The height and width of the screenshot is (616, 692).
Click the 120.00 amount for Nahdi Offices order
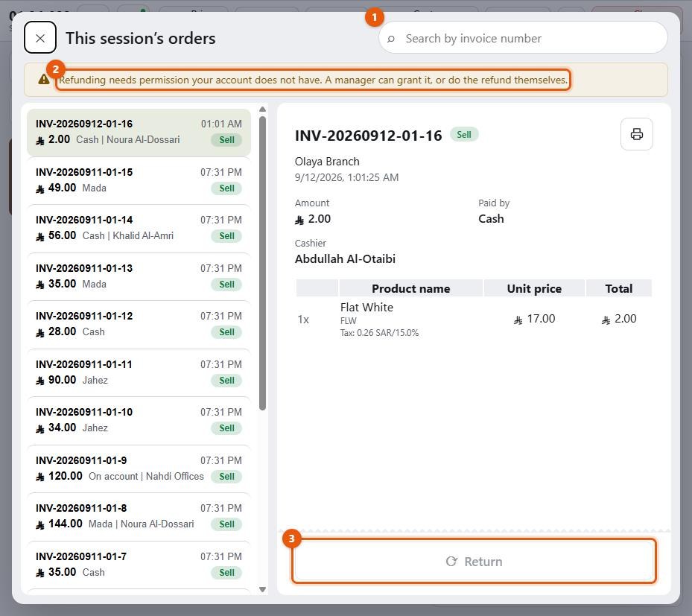tap(66, 476)
